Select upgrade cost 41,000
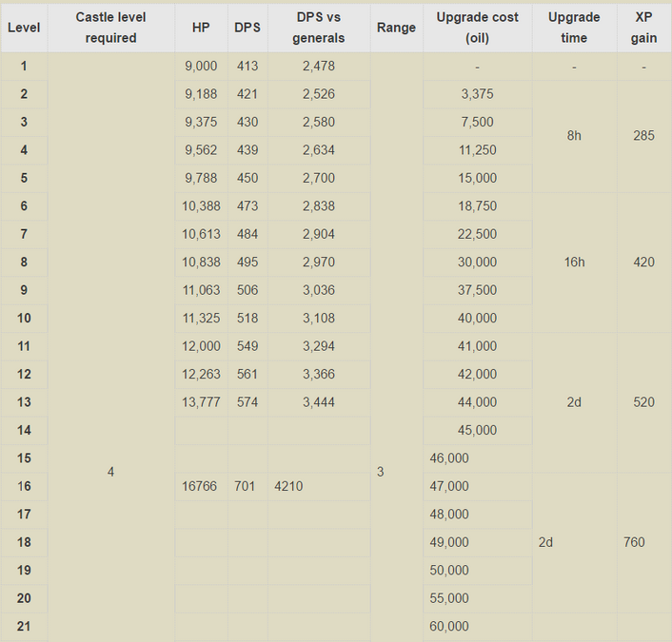The image size is (672, 642). pos(478,346)
